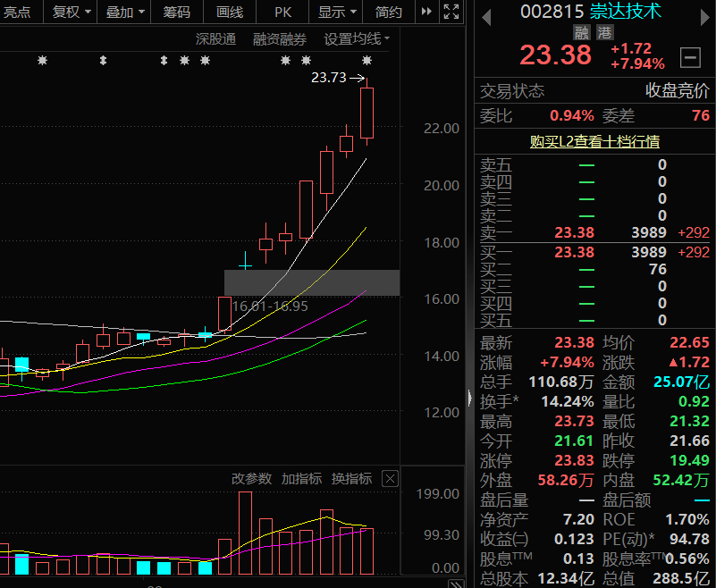
Task: Click the 港 Hong Kong connect badge
Action: [x=605, y=32]
